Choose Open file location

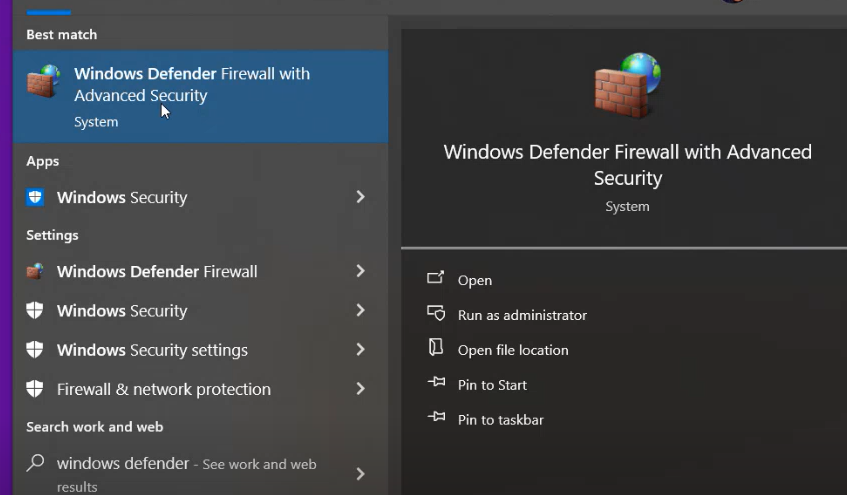(x=513, y=350)
